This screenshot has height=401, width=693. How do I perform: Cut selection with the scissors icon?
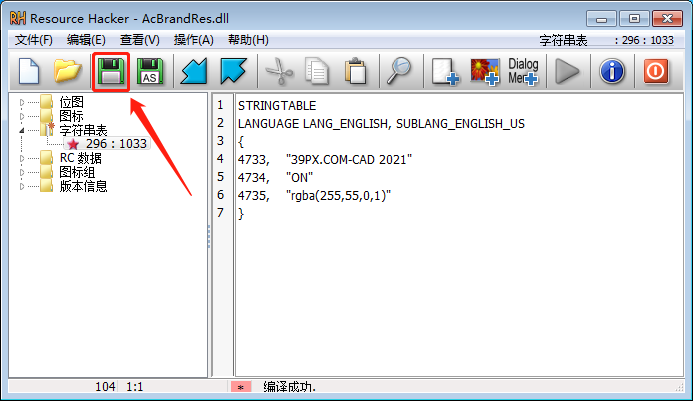point(279,71)
